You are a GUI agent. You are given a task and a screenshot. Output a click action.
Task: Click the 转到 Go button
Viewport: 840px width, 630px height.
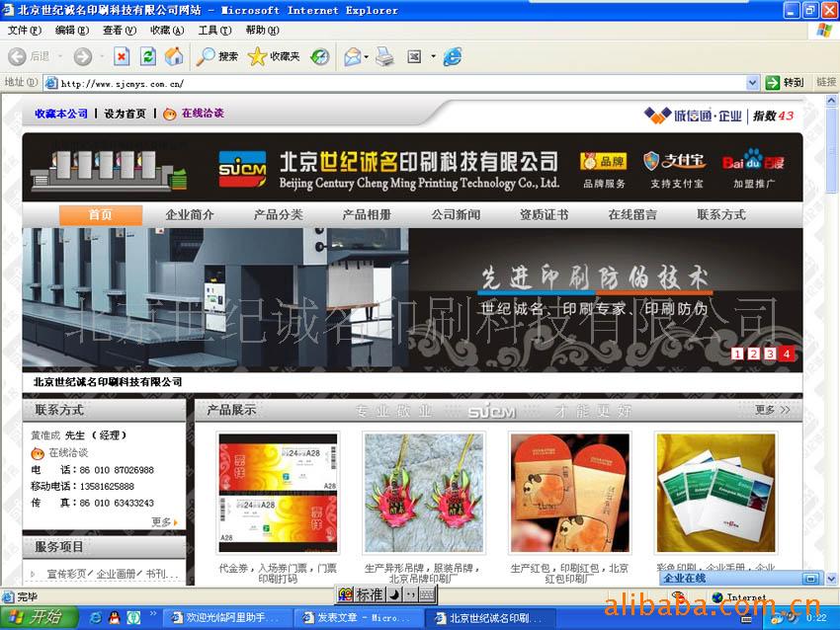[786, 82]
